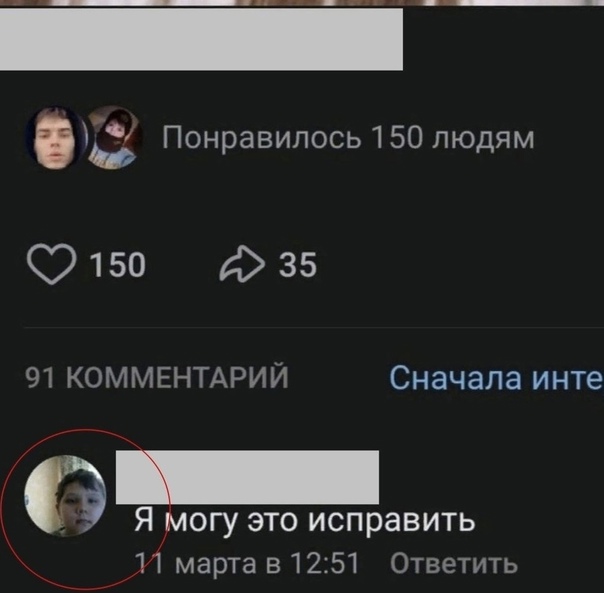Tap the 150 like counter beside the heart
604x593 pixels.
click(x=117, y=265)
